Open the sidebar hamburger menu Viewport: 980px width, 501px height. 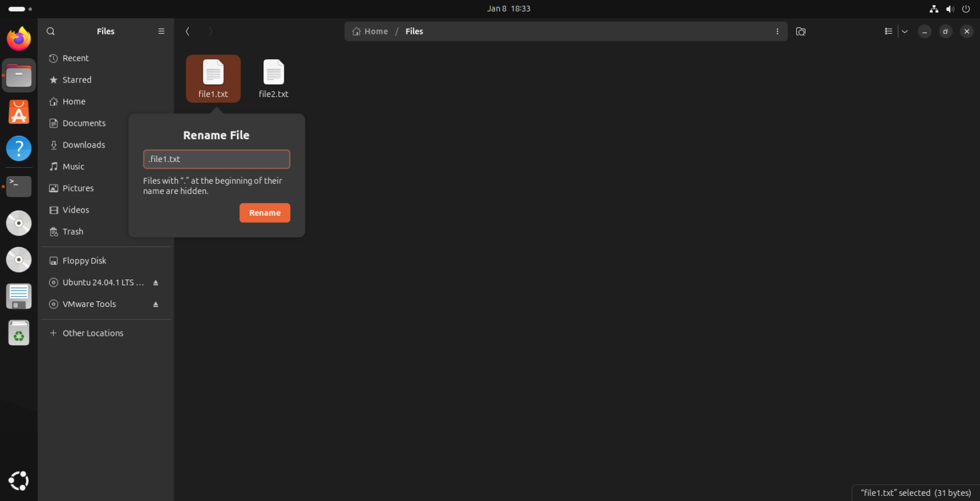tap(161, 31)
